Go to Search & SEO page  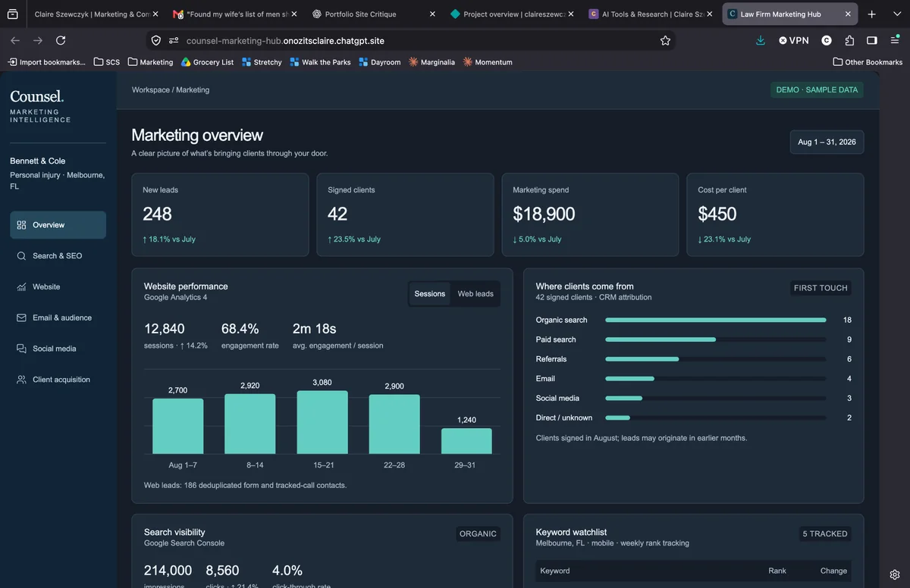(58, 256)
